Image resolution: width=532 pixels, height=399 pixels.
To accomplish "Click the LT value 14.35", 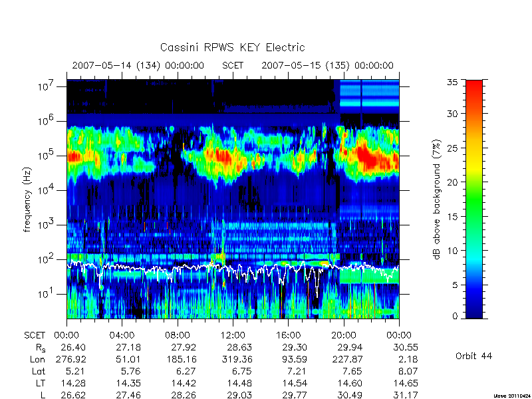I will [128, 384].
